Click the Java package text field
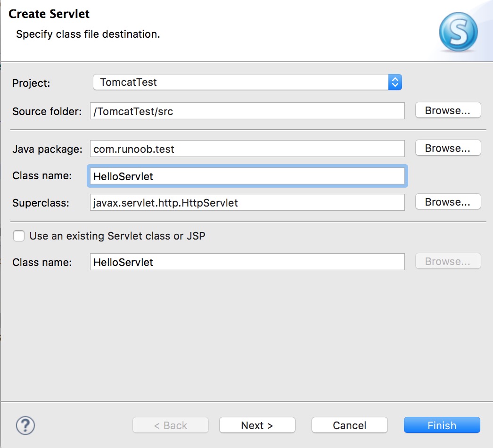Viewport: 493px width, 448px height. click(x=247, y=149)
